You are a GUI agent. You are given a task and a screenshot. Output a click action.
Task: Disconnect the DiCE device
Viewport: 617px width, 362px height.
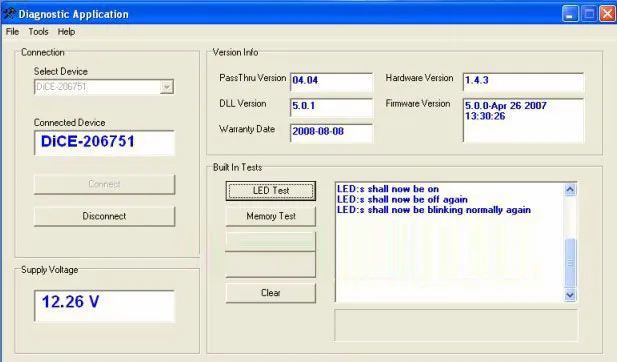[x=104, y=216]
